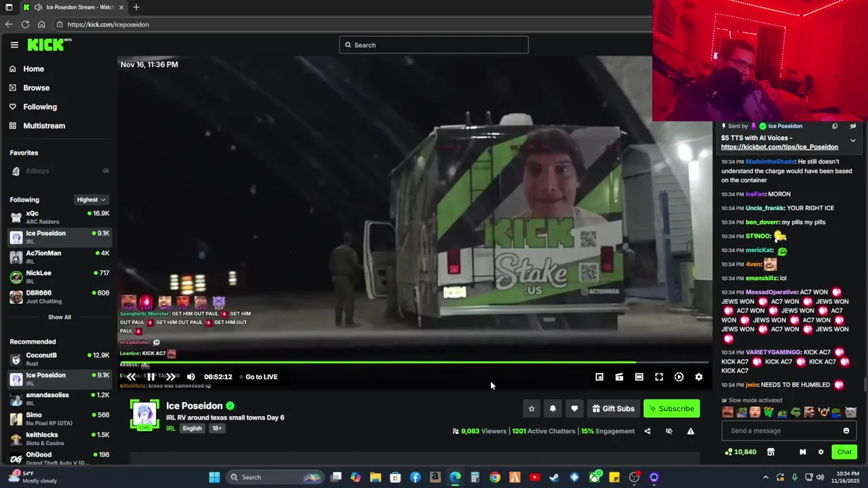Toggle hide icon beside Edboys favorite
The image size is (868, 488).
coord(105,171)
